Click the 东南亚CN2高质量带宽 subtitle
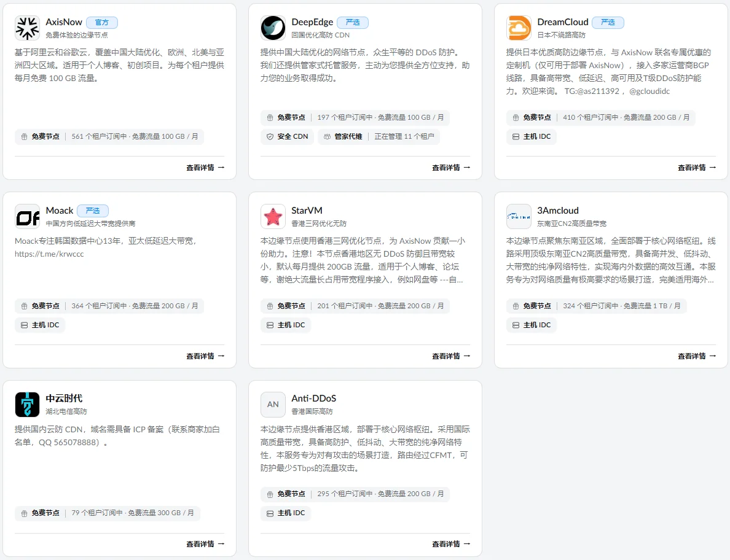 point(571,224)
